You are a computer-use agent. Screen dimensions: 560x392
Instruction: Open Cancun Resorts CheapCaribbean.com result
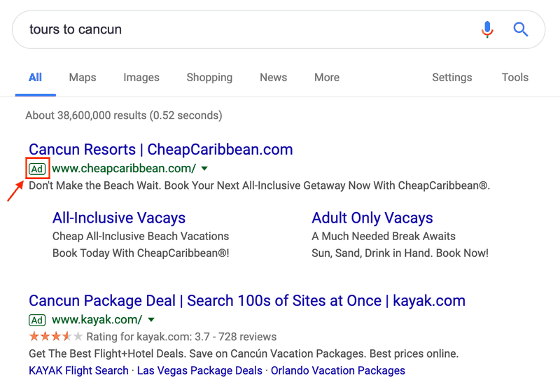pyautogui.click(x=161, y=149)
